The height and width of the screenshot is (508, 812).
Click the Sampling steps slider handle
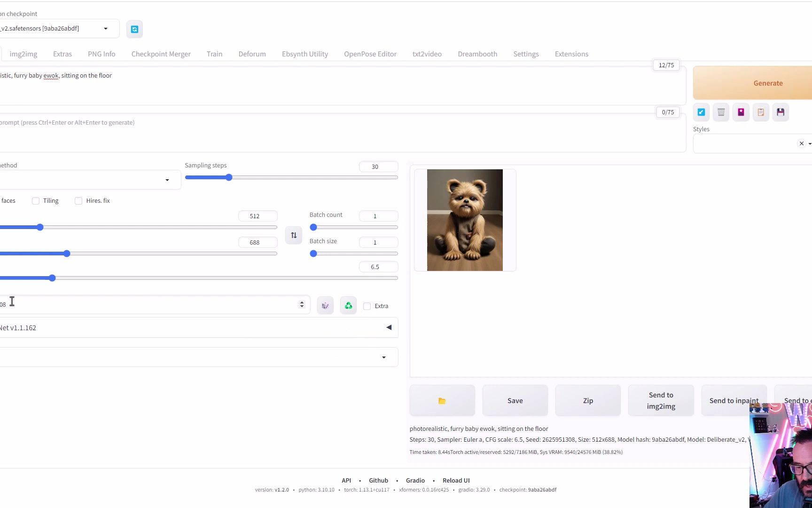(x=229, y=177)
